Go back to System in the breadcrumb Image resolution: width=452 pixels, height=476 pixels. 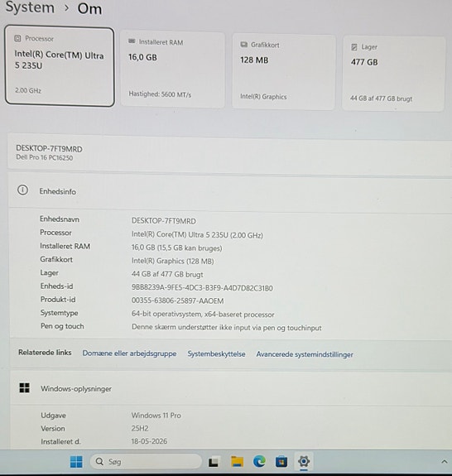tap(30, 7)
